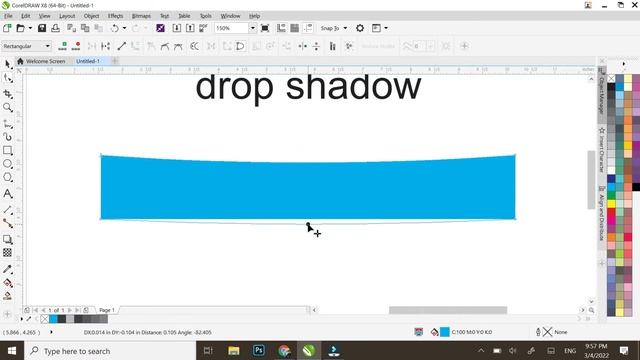Select the Connector tool in the toolbox
This screenshot has height=360, width=640.
pyautogui.click(x=8, y=223)
